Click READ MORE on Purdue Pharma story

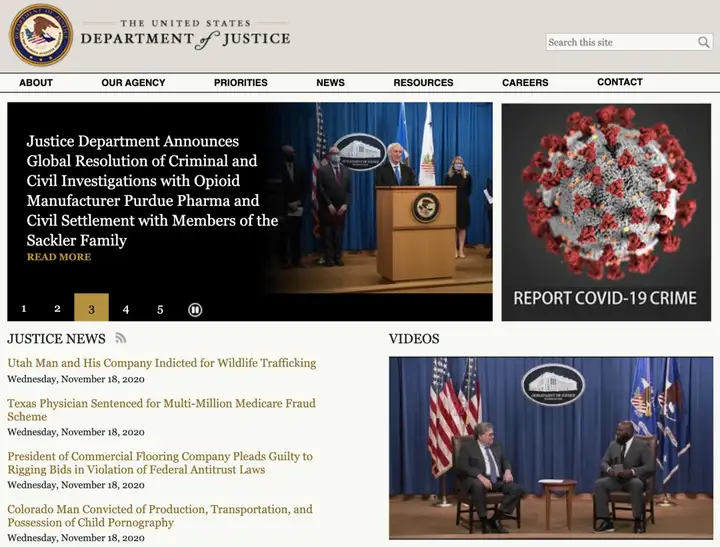59,257
